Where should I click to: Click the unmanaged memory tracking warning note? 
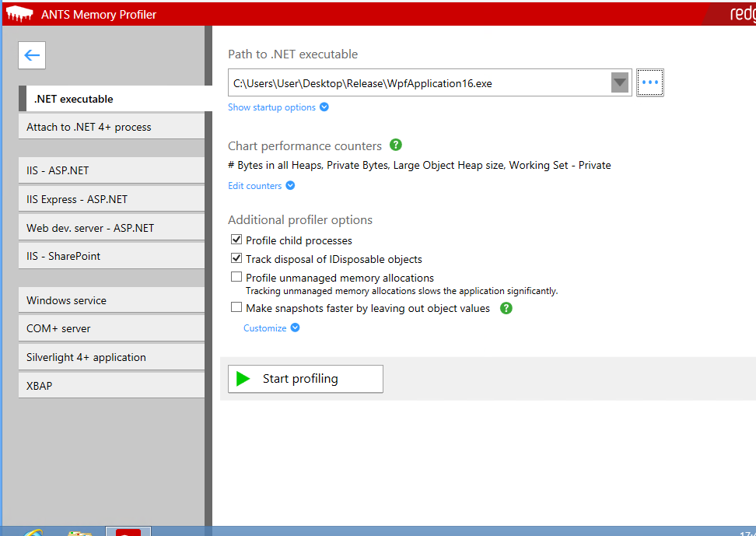point(401,291)
